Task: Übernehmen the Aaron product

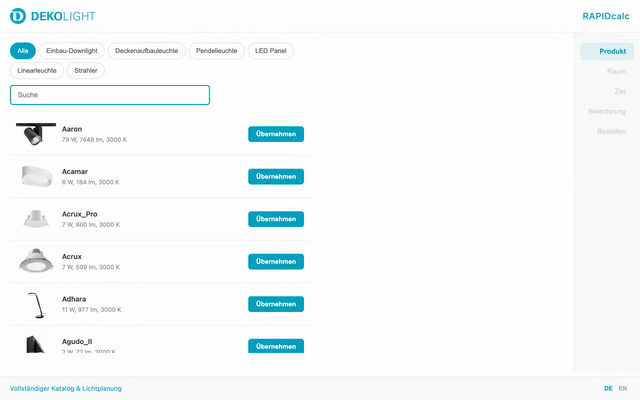Action: click(276, 134)
